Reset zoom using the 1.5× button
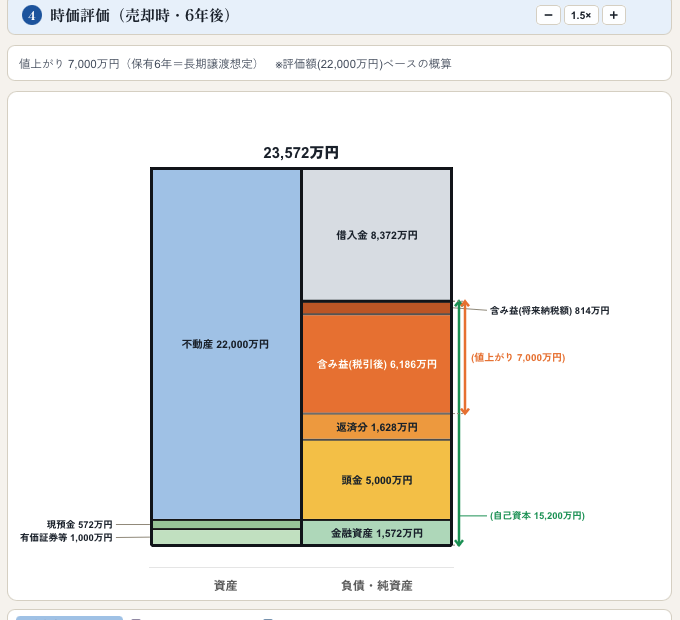680x620 pixels. coord(581,15)
